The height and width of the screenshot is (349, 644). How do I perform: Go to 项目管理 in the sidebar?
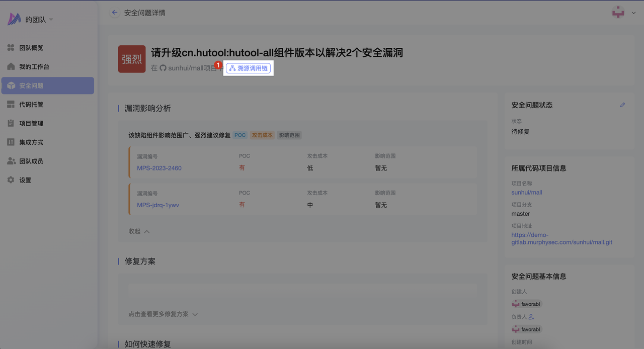point(31,124)
